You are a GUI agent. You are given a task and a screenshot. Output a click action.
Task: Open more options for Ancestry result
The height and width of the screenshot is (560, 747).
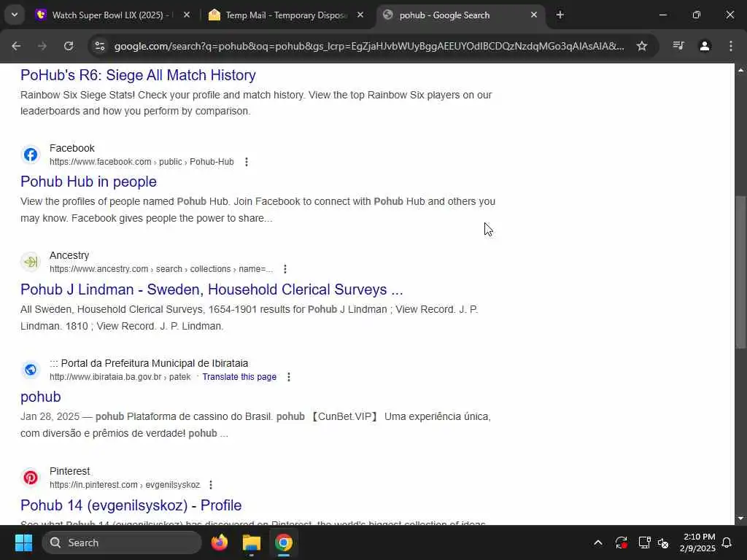[x=285, y=269]
